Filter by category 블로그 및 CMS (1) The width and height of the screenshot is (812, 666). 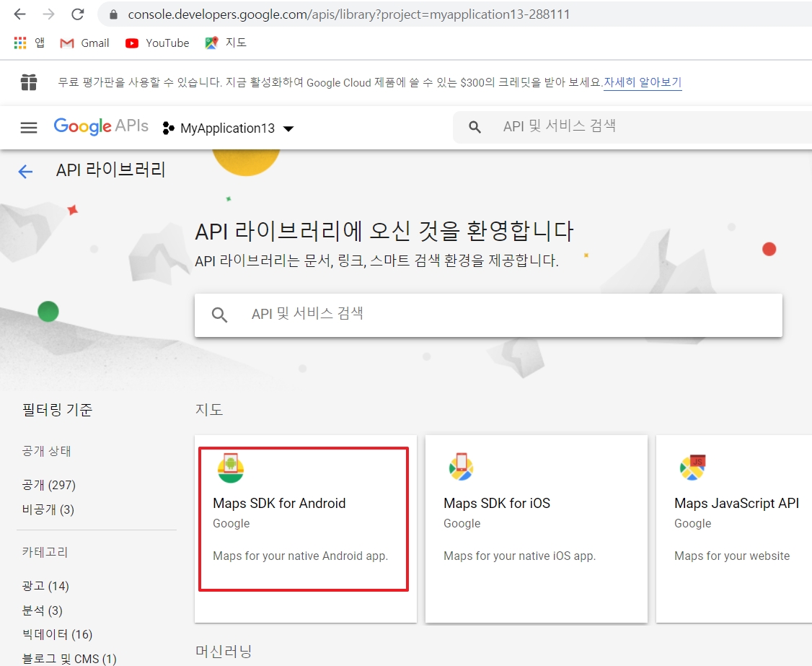coord(69,659)
